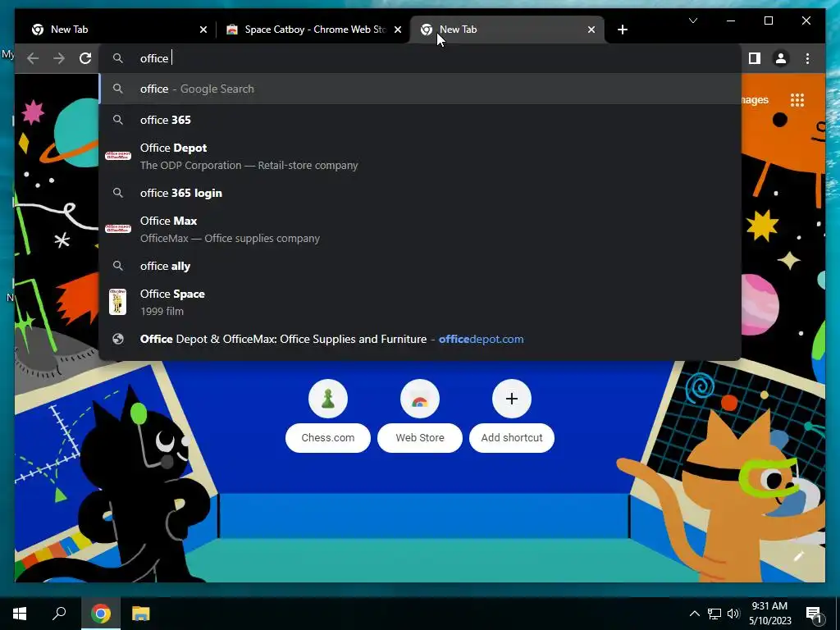Viewport: 840px width, 630px height.
Task: Click the Add shortcut plus icon
Action: 512,399
